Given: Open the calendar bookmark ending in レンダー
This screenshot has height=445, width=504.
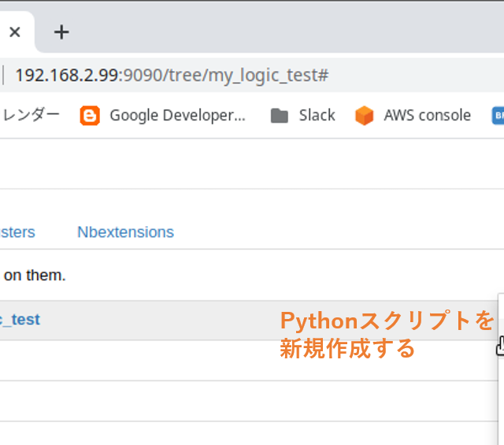Looking at the screenshot, I should tap(30, 116).
